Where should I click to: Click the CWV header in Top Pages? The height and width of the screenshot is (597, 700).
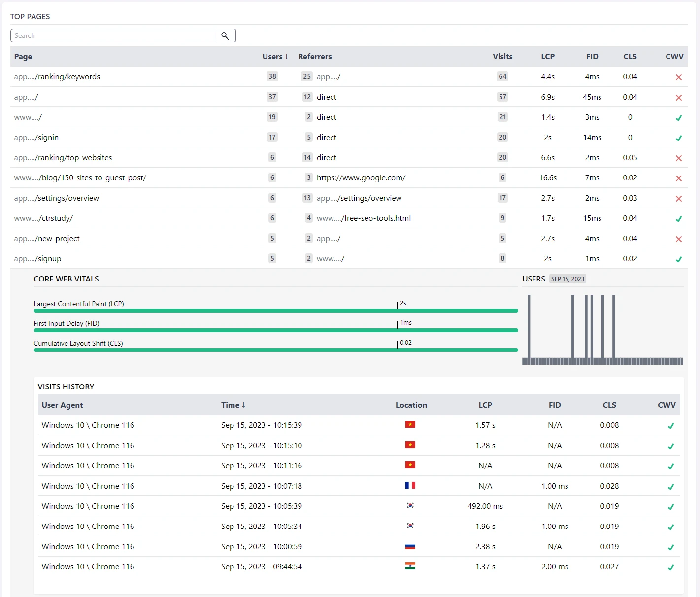click(674, 57)
